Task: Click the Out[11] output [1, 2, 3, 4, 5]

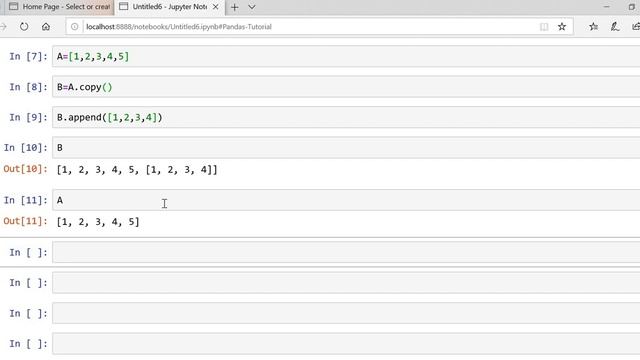Action: (x=98, y=222)
